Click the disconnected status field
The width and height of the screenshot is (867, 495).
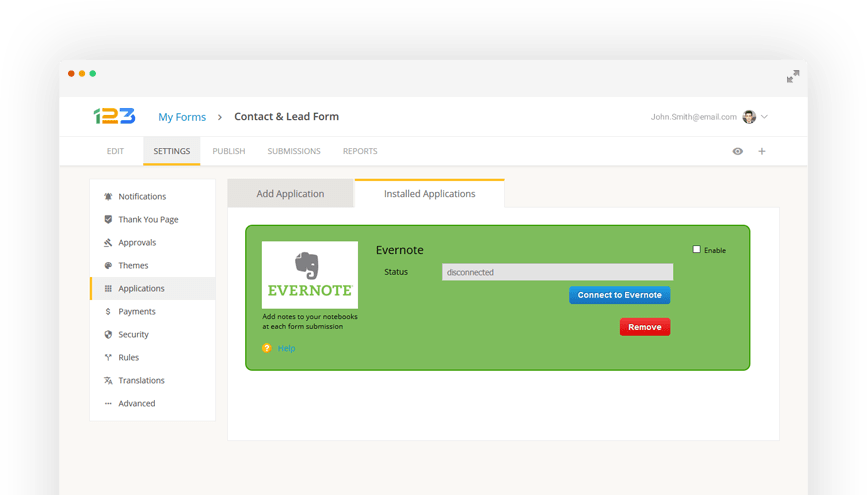point(557,272)
